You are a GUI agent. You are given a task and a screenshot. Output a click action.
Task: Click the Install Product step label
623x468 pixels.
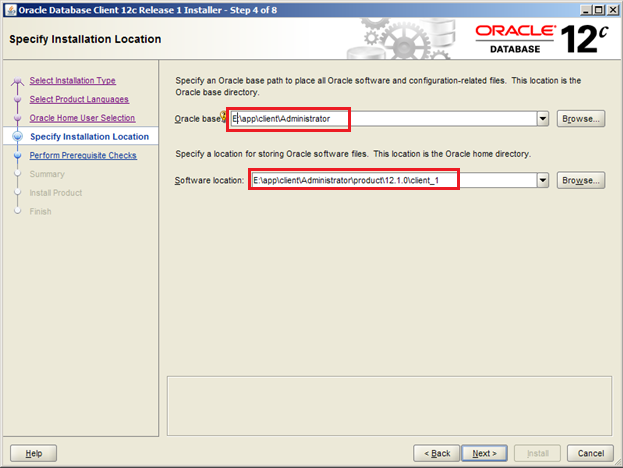click(x=56, y=193)
